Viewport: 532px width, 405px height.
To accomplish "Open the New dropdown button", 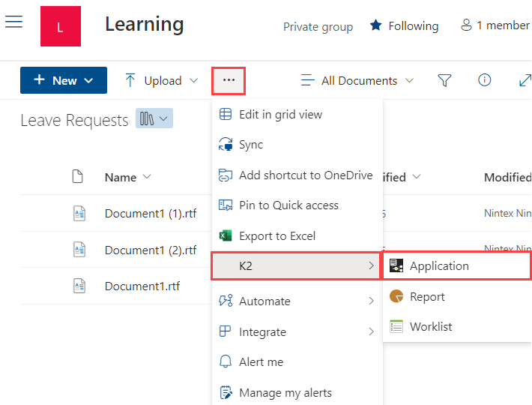I will 64,80.
